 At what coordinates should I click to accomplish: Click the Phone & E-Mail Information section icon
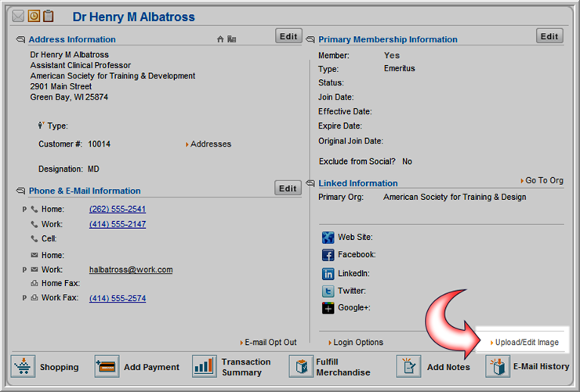[x=20, y=191]
